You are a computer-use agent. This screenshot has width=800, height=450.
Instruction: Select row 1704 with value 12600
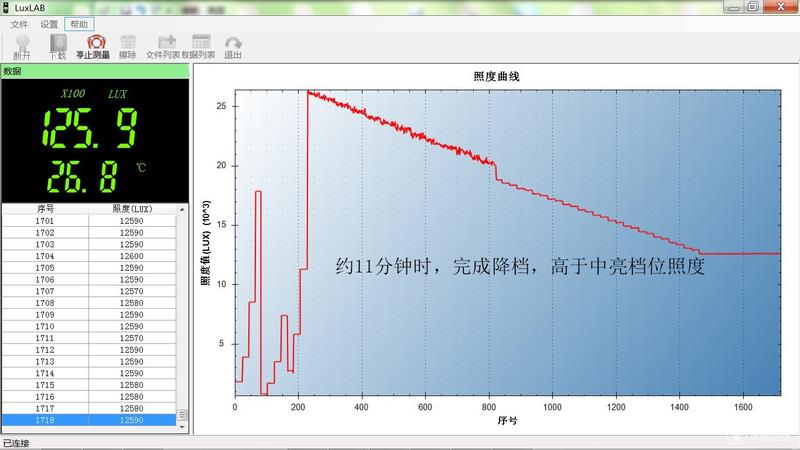(x=89, y=256)
